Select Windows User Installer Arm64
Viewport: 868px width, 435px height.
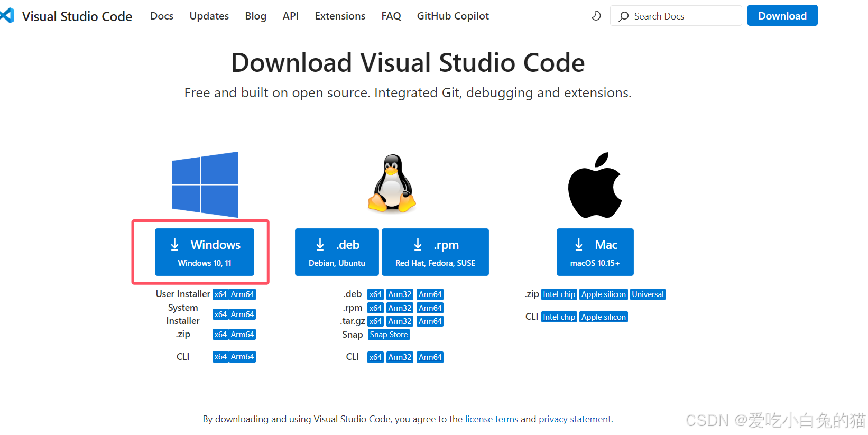pyautogui.click(x=243, y=294)
